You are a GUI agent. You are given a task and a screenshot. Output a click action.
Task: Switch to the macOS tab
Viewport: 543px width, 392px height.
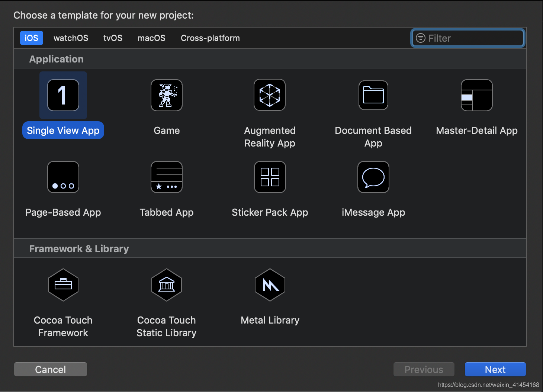(151, 38)
